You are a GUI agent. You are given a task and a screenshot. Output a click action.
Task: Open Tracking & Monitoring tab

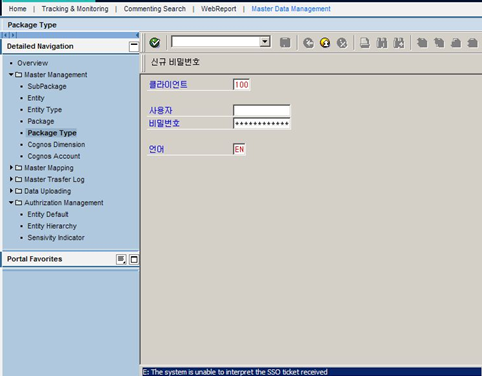click(75, 9)
